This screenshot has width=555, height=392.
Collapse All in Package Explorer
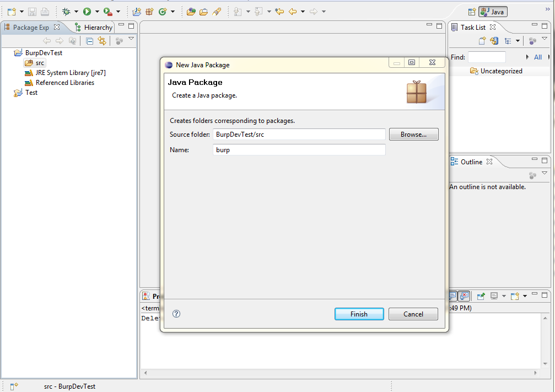click(x=89, y=41)
